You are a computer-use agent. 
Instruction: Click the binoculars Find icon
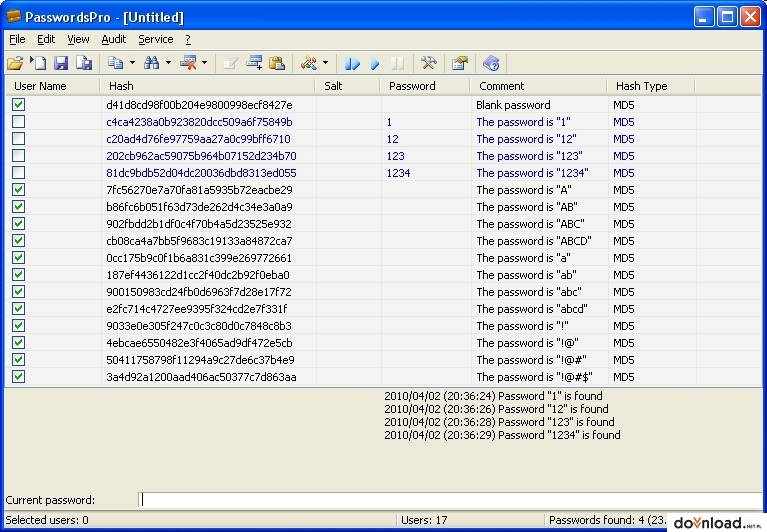click(x=152, y=63)
